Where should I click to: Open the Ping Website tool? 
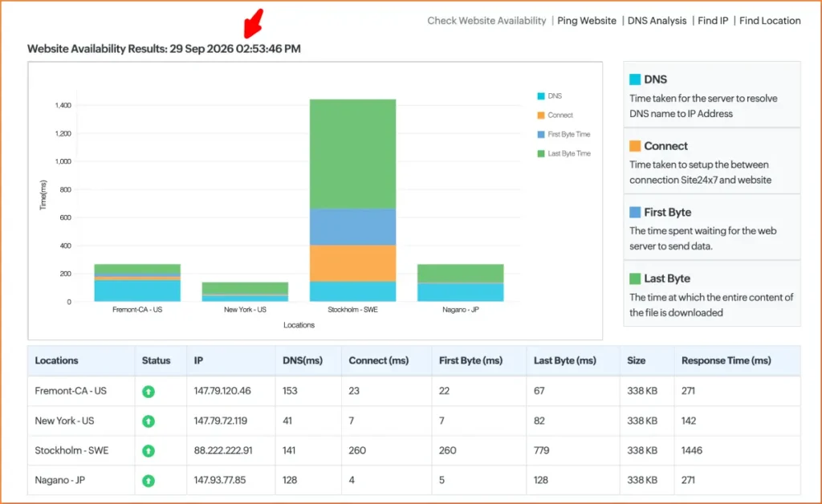[x=587, y=21]
